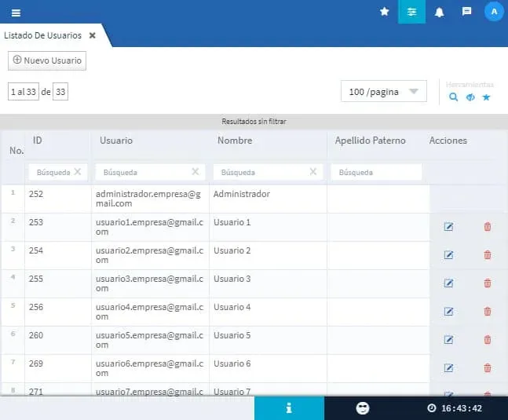Close the Listado De Usuarios tab
The image size is (508, 420).
[92, 35]
